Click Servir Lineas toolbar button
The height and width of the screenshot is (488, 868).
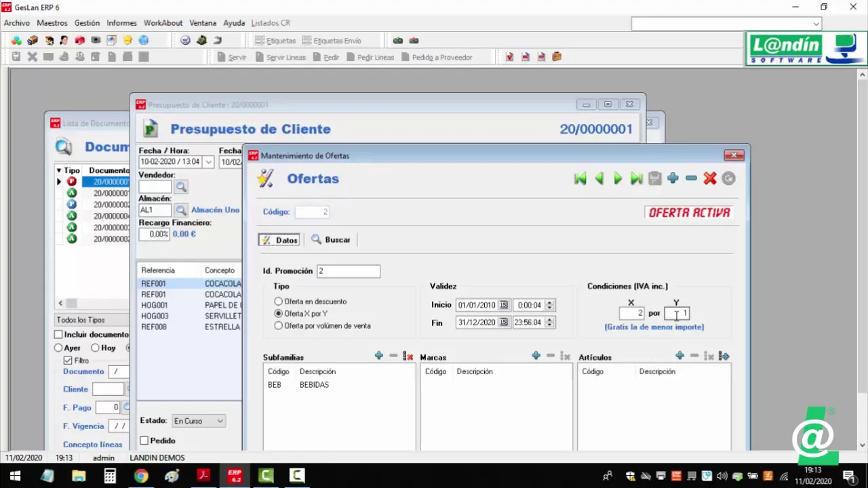[x=281, y=57]
